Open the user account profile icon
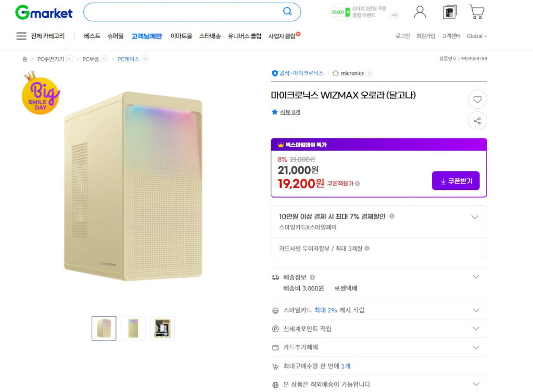This screenshot has width=533, height=392. point(420,11)
